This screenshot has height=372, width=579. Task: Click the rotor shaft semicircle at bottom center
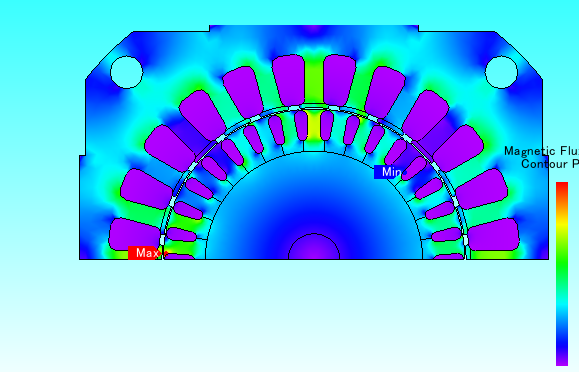(314, 246)
